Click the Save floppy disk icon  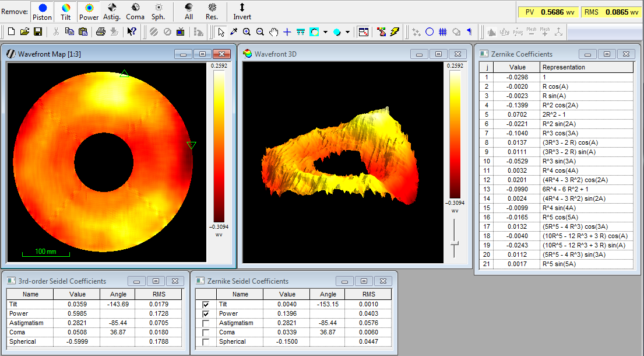pos(37,32)
